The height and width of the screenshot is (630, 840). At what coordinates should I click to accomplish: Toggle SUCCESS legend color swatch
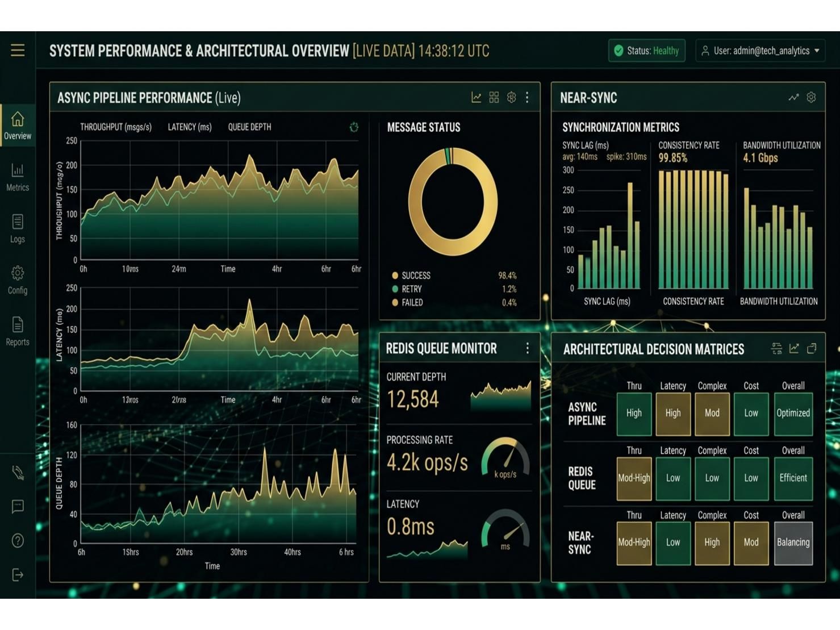(x=395, y=276)
